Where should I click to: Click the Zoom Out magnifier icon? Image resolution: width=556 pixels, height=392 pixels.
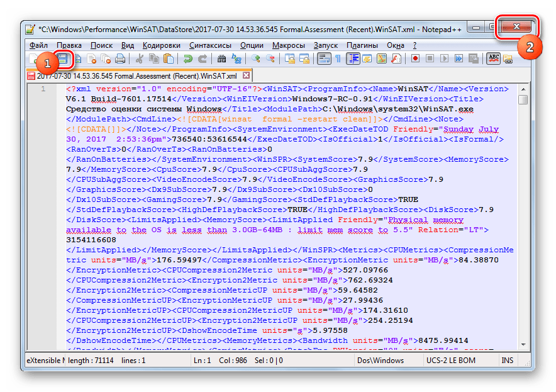coord(270,59)
